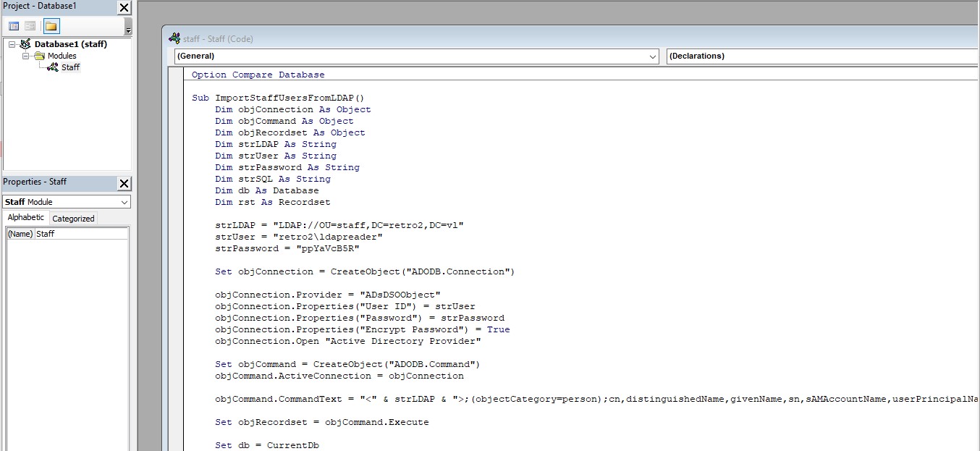Click the code window title bar icon

click(174, 39)
